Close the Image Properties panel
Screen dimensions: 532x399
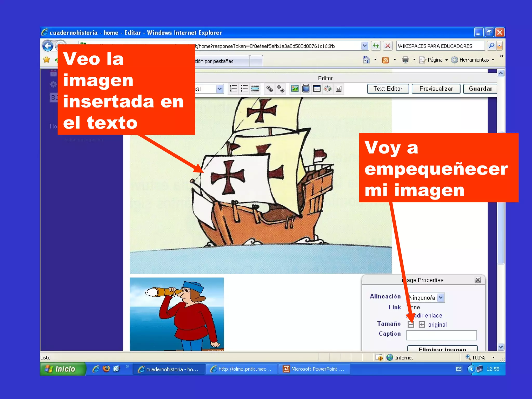click(478, 280)
